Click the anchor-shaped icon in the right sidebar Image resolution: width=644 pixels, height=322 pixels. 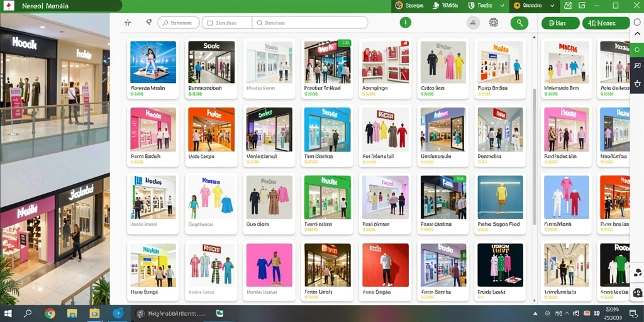(637, 84)
